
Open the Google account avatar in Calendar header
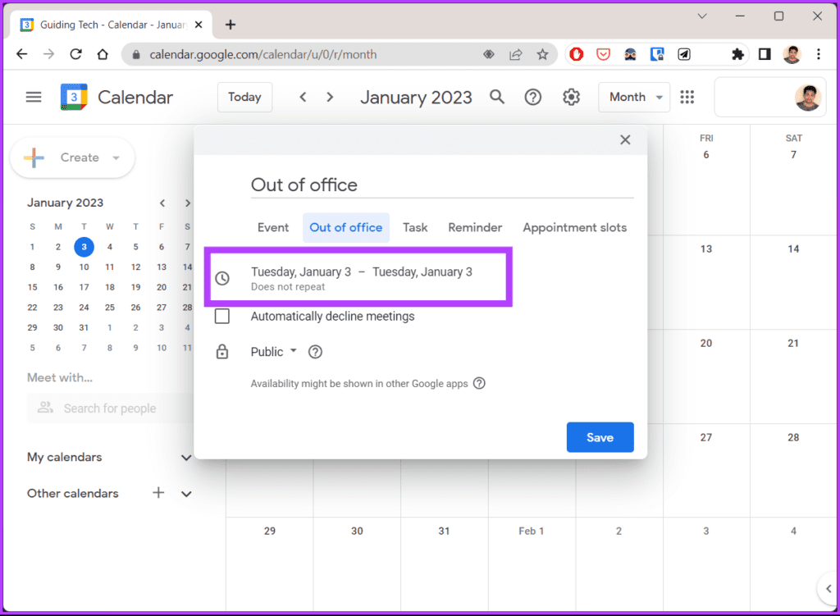(x=808, y=98)
